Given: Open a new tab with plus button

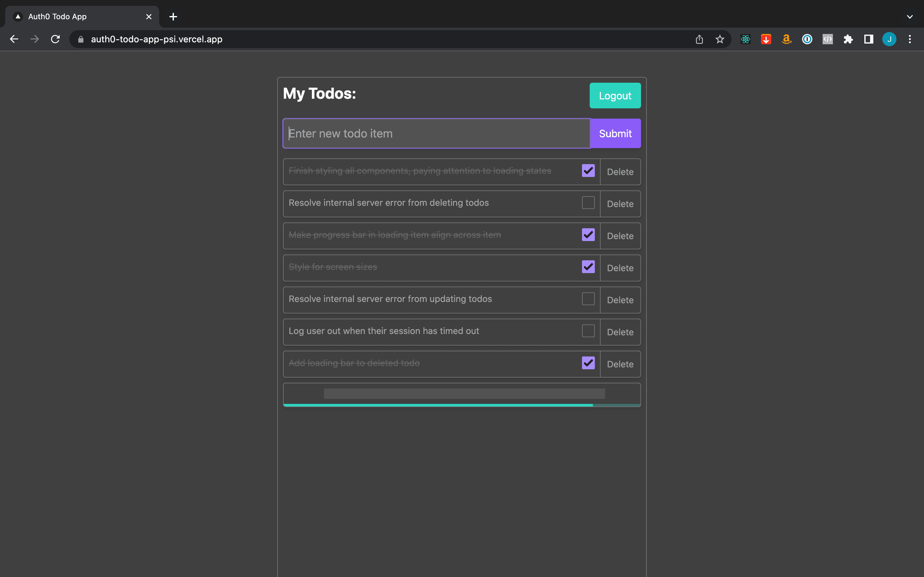Looking at the screenshot, I should [x=173, y=17].
